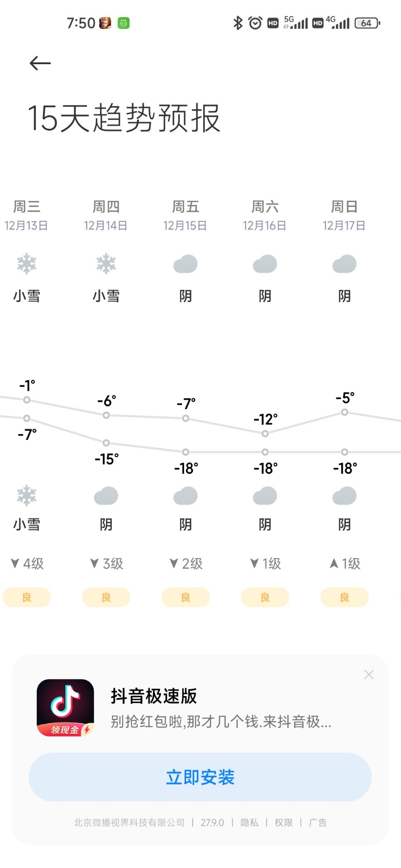This screenshot has width=401, height=868.
Task: Click the 权限 permissions link
Action: tap(283, 822)
